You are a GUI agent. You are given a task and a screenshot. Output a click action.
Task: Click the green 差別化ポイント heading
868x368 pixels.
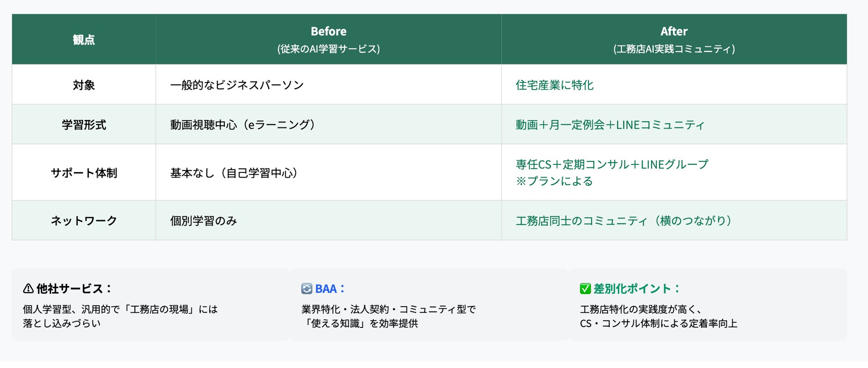click(632, 289)
